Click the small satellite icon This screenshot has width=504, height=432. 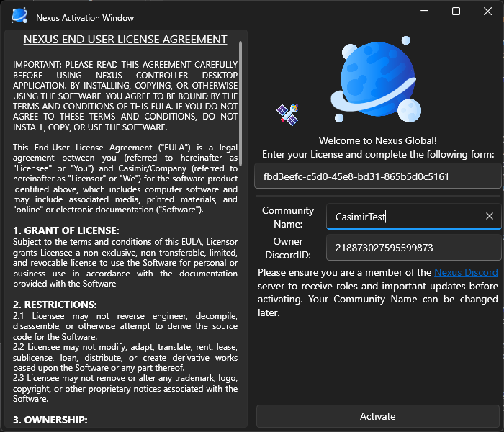(288, 114)
